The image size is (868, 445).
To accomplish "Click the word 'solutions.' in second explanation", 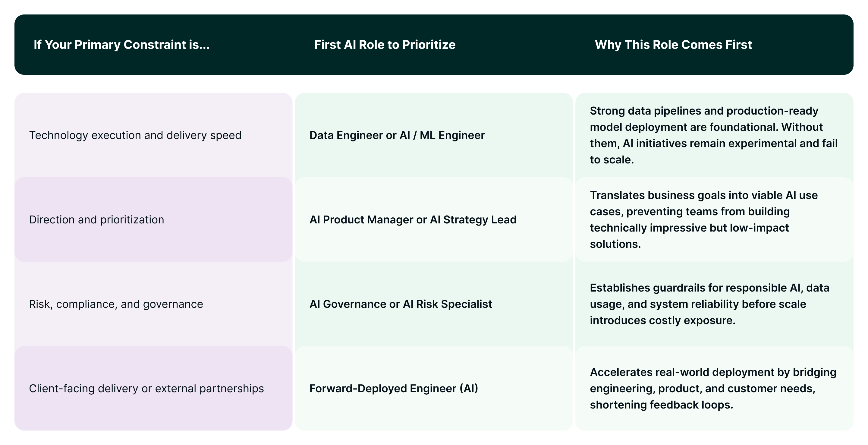I will click(x=615, y=244).
